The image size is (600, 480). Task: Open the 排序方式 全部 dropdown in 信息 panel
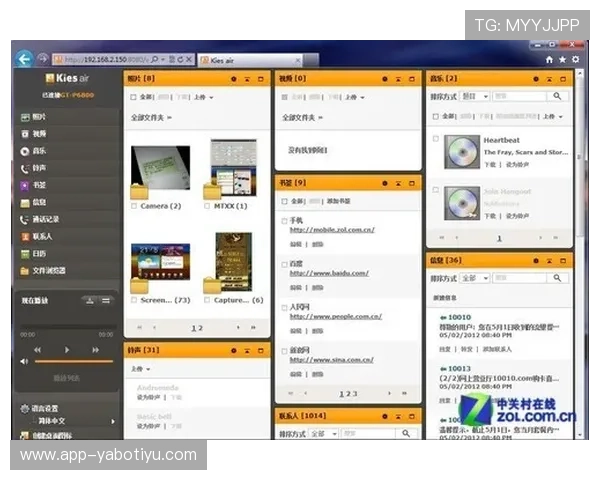(475, 278)
